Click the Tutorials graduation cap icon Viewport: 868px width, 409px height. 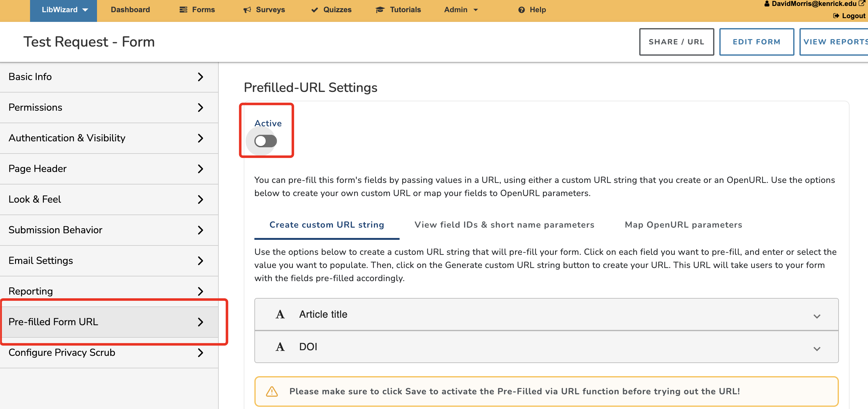coord(380,10)
